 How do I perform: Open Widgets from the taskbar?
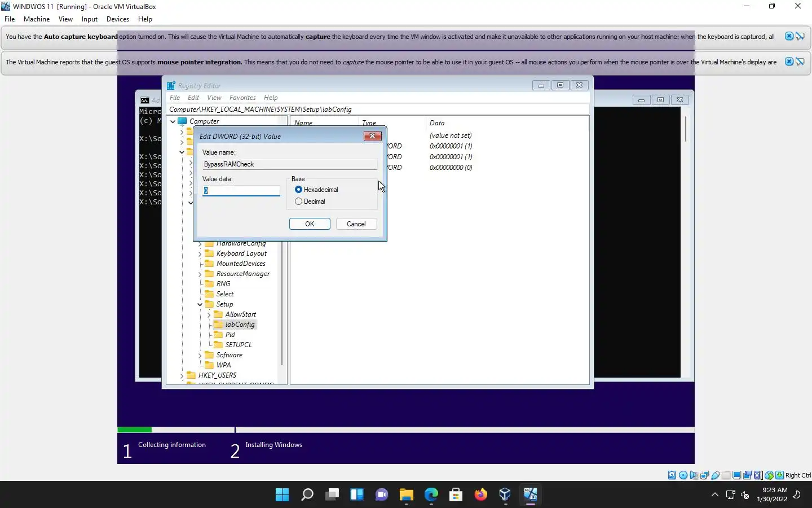click(x=357, y=495)
